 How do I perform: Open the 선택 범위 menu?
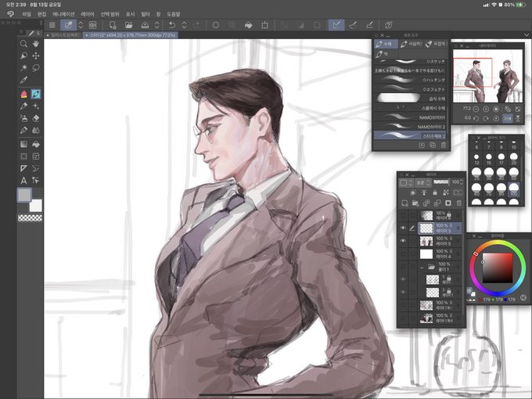click(110, 14)
